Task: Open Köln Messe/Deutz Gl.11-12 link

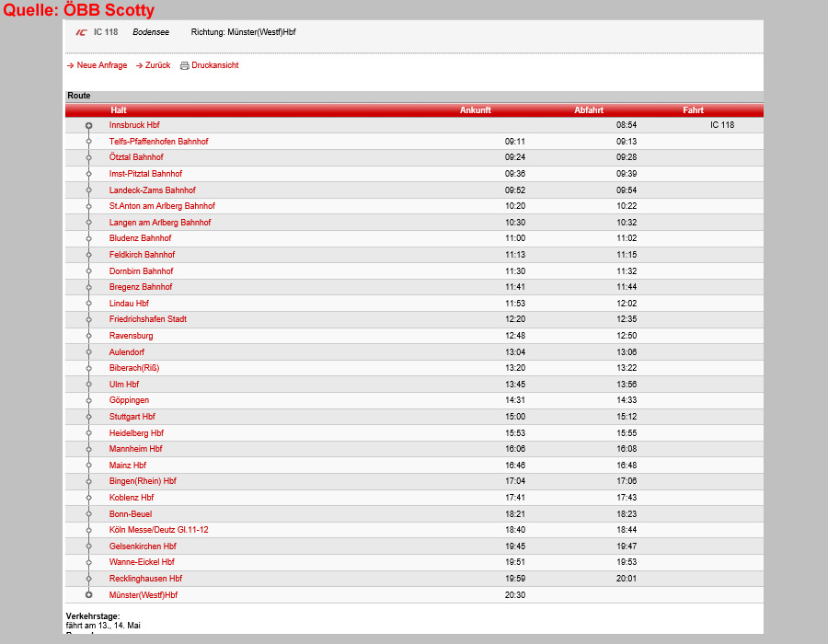Action: click(158, 529)
